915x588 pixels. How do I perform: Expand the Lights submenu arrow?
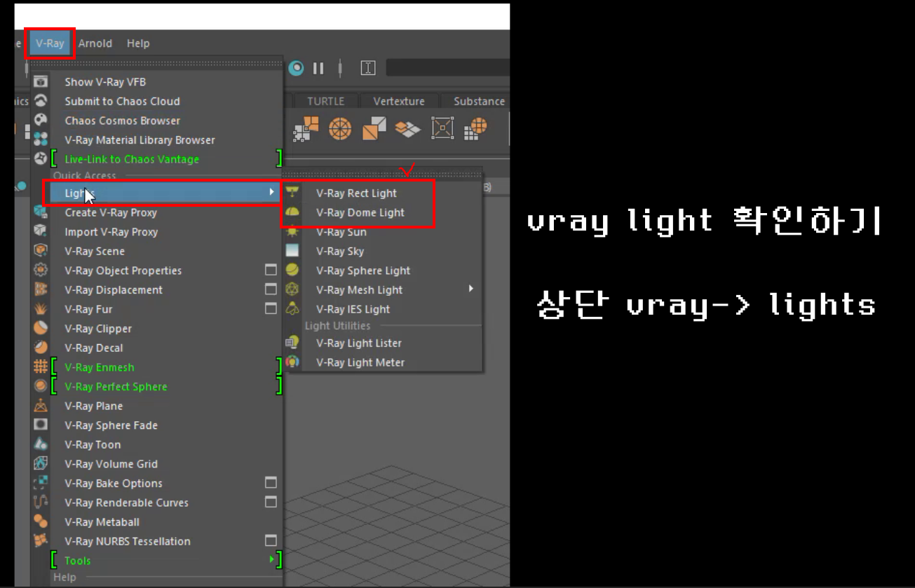click(x=272, y=193)
